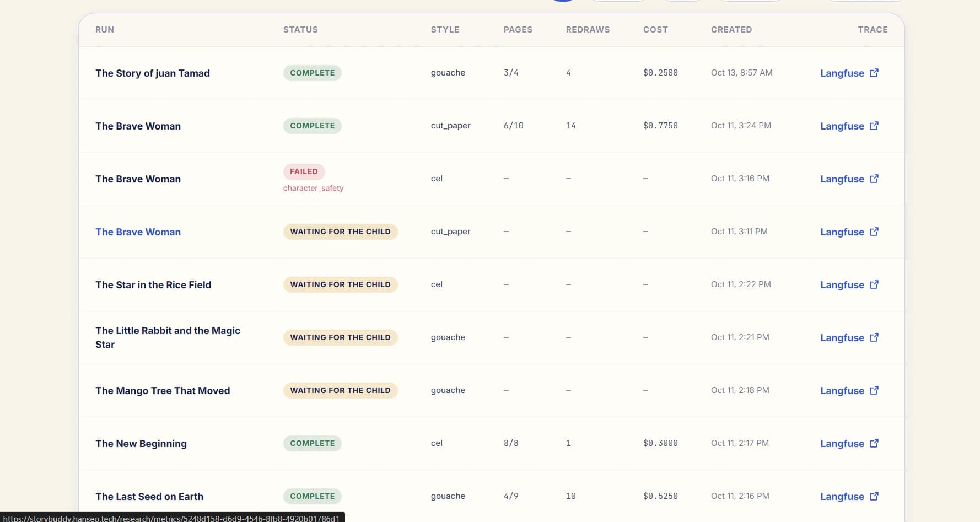Click the STATUS column header
Image resolution: width=980 pixels, height=522 pixels.
click(300, 30)
